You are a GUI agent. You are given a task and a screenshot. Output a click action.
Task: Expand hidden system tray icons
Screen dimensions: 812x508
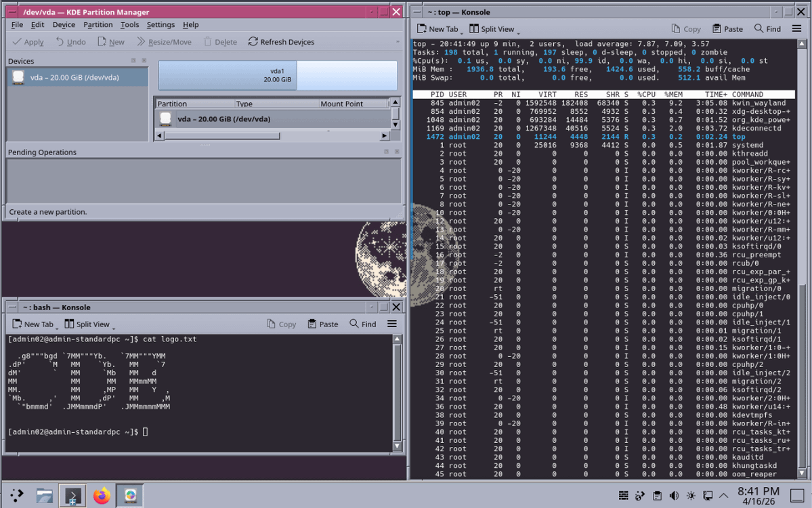pos(724,496)
